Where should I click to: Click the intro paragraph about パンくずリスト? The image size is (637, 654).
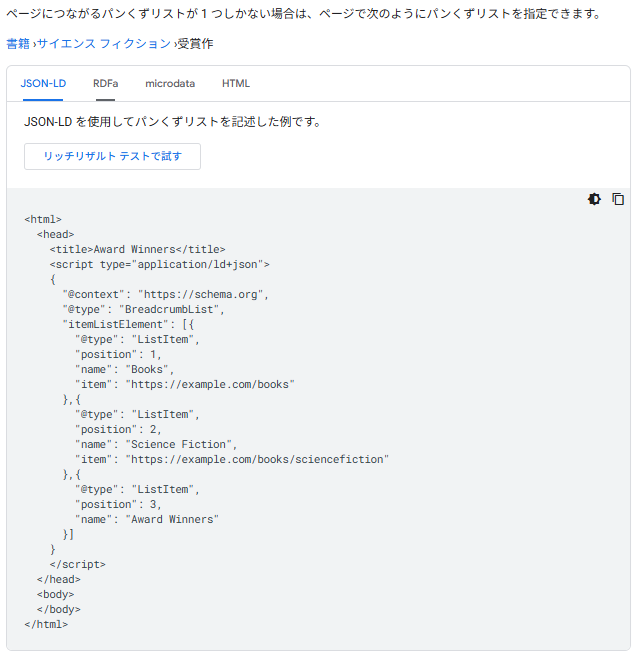coord(304,14)
